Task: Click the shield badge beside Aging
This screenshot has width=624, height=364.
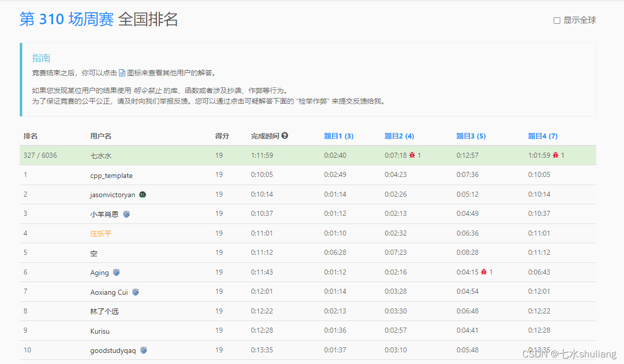Action: pos(116,272)
